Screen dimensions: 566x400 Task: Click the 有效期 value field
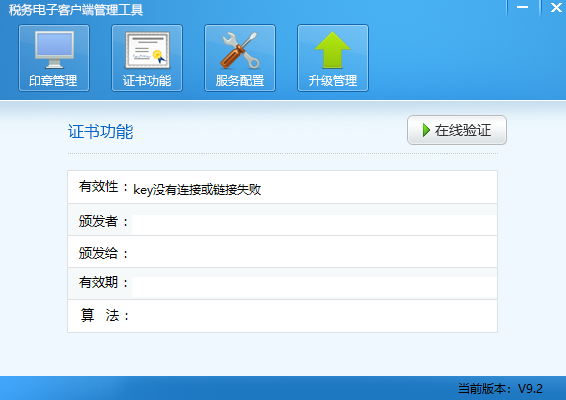pos(314,287)
